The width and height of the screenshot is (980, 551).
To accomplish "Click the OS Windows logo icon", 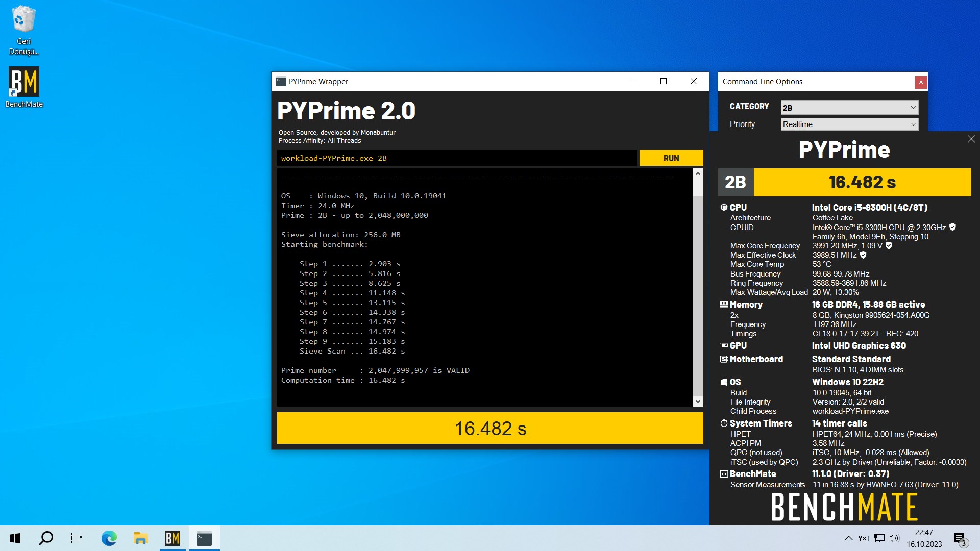I will pos(724,382).
